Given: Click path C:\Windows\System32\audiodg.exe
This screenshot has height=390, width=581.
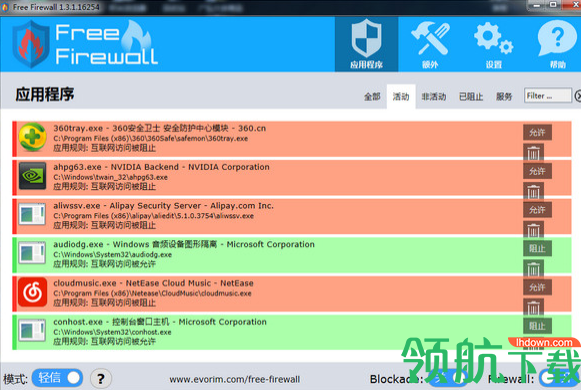Looking at the screenshot, I should click(x=112, y=254).
